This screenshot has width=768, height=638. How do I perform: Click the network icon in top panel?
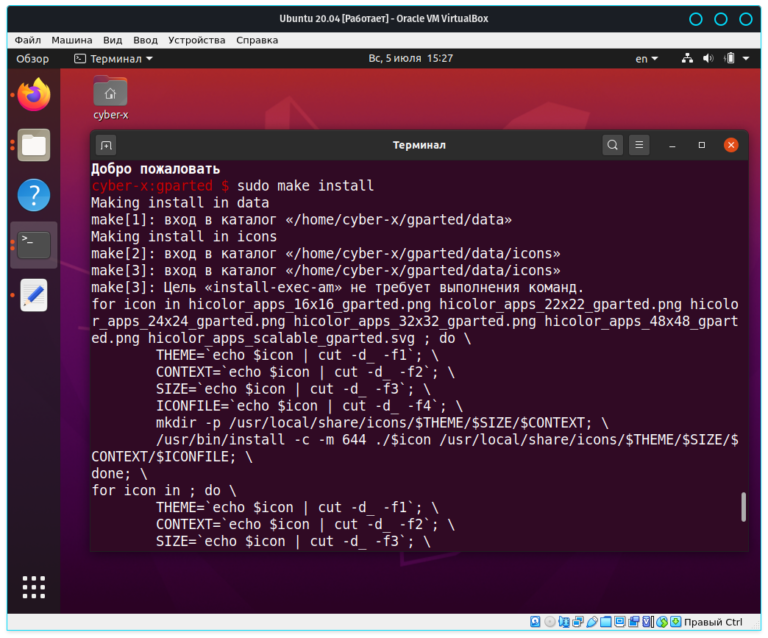[687, 59]
